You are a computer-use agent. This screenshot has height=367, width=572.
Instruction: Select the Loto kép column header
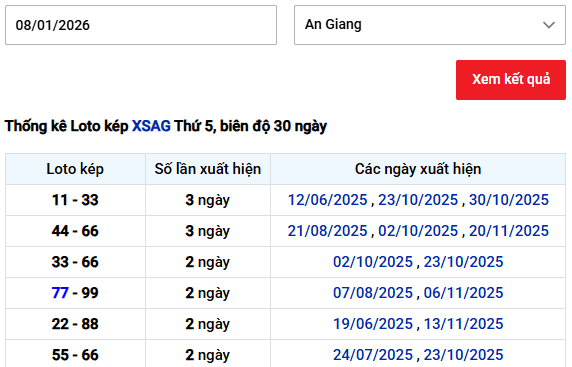pyautogui.click(x=75, y=169)
